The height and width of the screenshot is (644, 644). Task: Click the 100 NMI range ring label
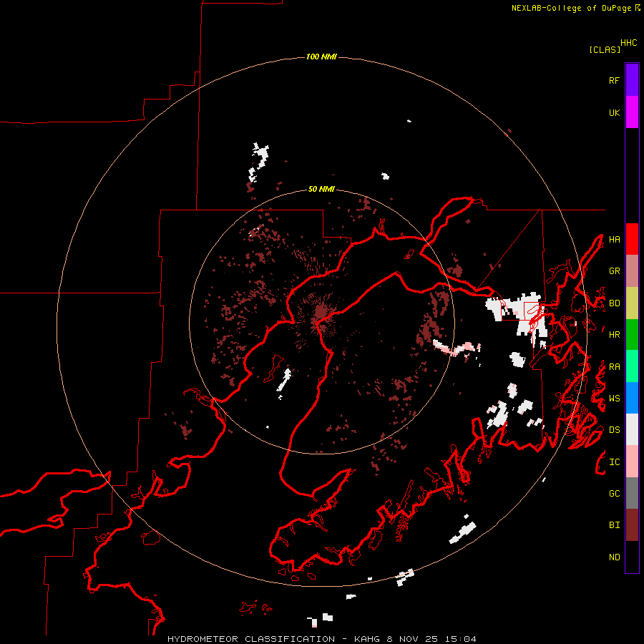(321, 57)
